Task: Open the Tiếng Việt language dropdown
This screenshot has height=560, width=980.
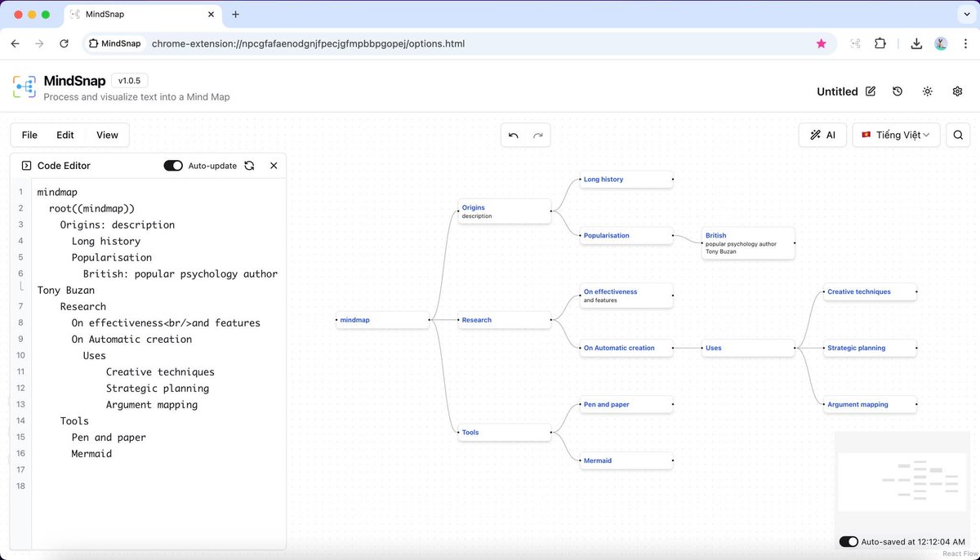Action: click(x=896, y=135)
